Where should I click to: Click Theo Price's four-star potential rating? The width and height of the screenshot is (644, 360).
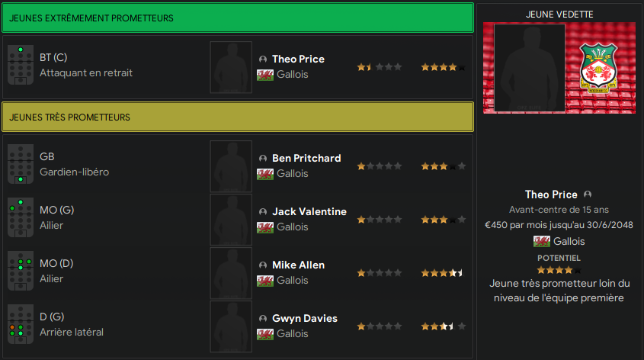click(443, 67)
